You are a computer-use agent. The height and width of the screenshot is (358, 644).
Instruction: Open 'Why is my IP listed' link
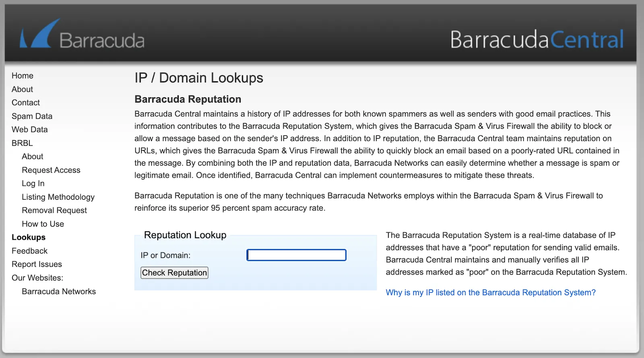(491, 292)
